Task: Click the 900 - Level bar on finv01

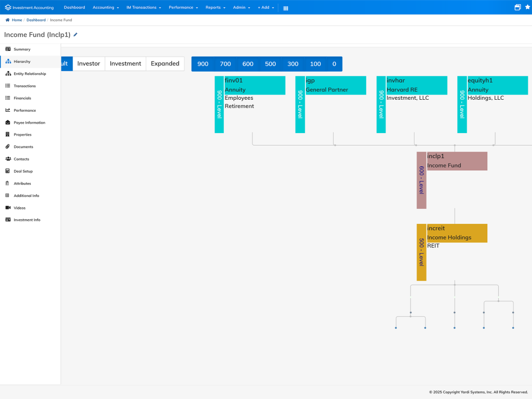Action: click(219, 104)
